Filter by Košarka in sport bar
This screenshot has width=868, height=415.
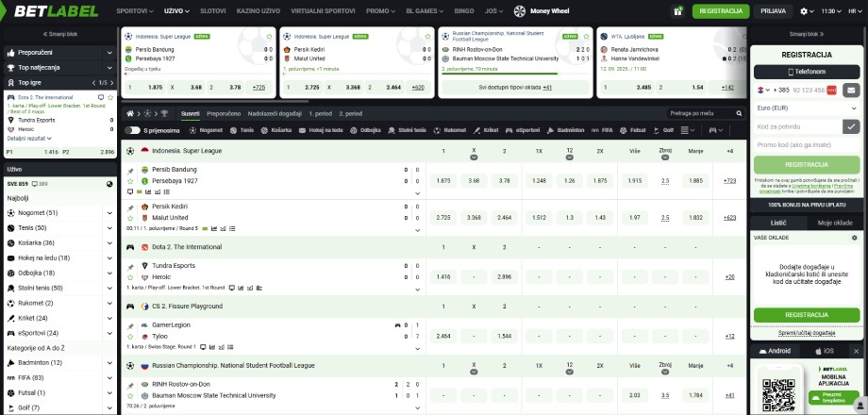coord(276,130)
